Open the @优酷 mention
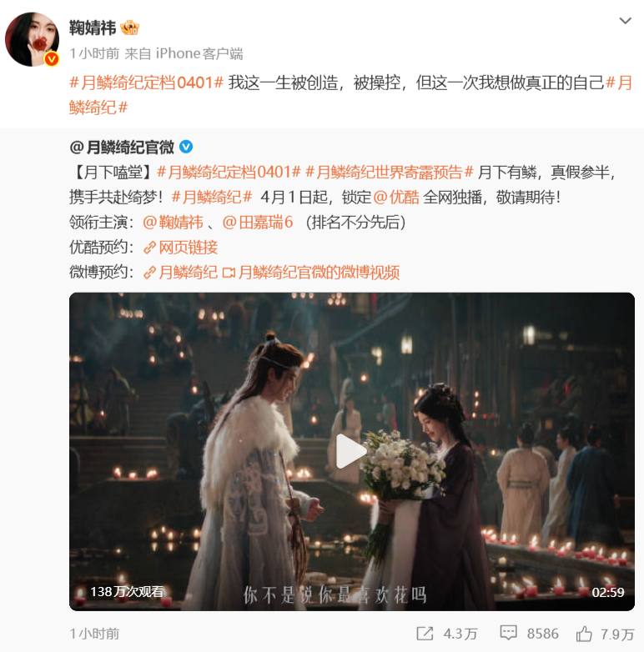Viewport: 644px width, 652px height. pyautogui.click(x=396, y=197)
